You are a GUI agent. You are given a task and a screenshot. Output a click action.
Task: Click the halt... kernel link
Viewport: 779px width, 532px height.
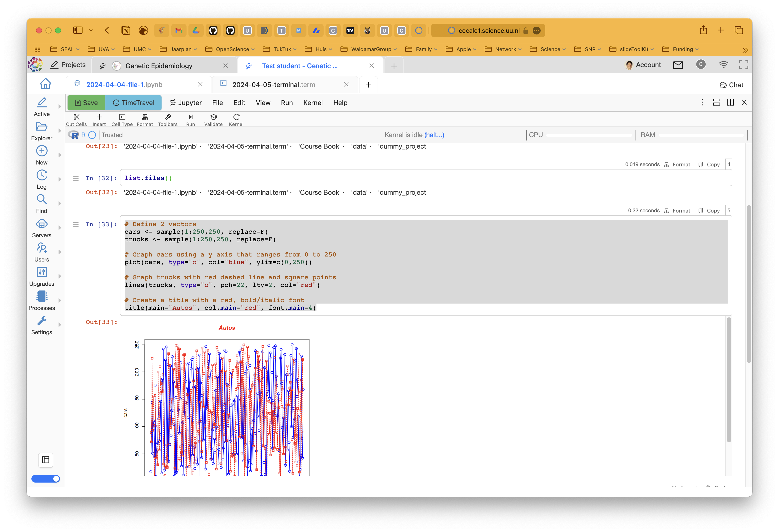[434, 135]
